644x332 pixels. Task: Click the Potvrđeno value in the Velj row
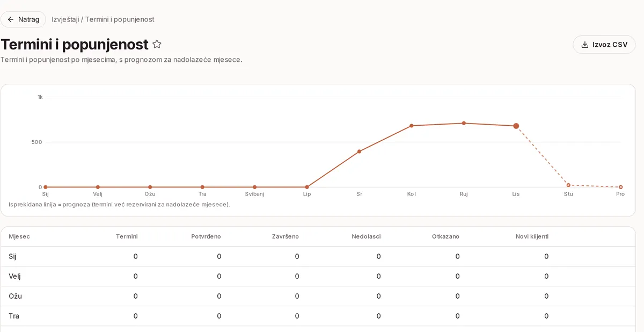tap(219, 276)
